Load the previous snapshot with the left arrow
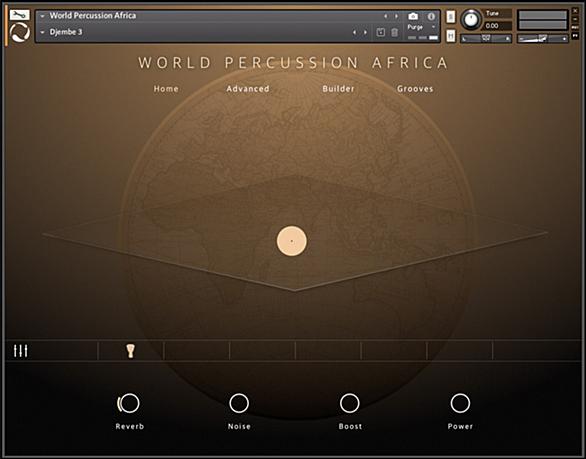The image size is (586, 459). click(354, 33)
